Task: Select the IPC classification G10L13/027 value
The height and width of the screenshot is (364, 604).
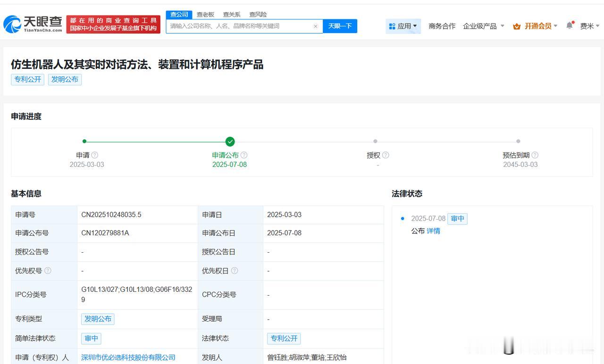Action: click(x=137, y=294)
